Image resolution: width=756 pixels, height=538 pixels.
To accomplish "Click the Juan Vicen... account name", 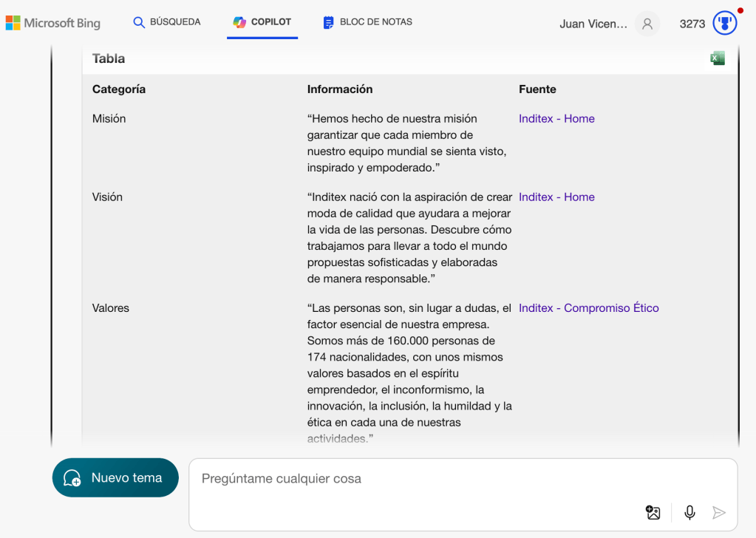I will [x=593, y=24].
